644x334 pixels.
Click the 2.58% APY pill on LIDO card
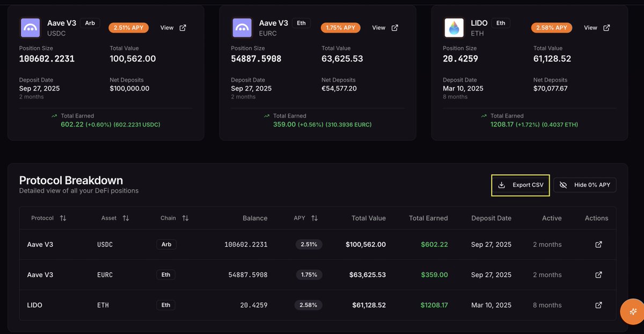point(551,27)
